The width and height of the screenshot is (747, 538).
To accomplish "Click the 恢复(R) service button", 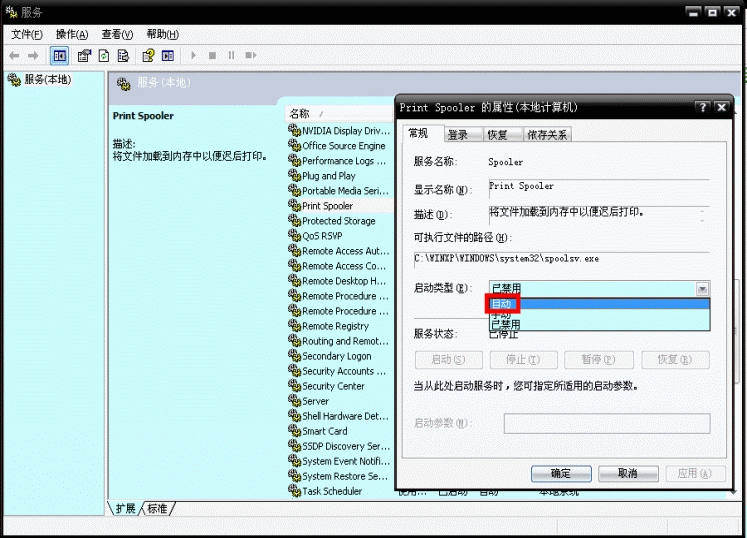I will tap(675, 360).
